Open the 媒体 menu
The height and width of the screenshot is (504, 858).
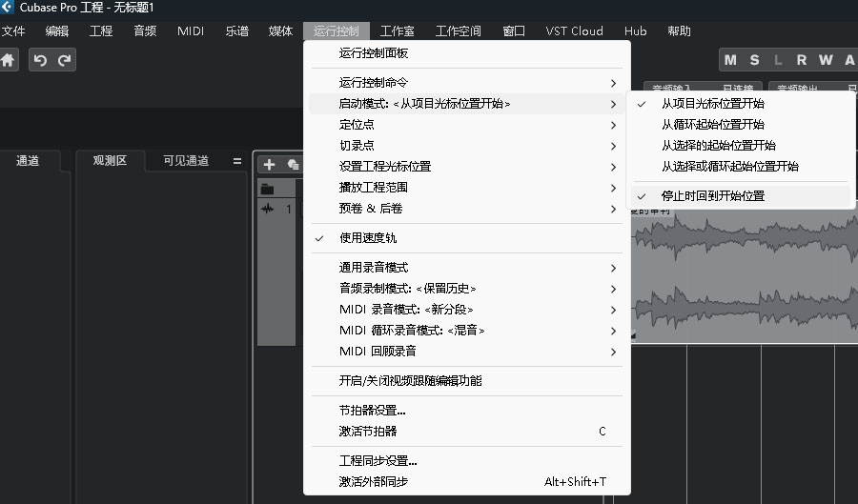coord(280,31)
